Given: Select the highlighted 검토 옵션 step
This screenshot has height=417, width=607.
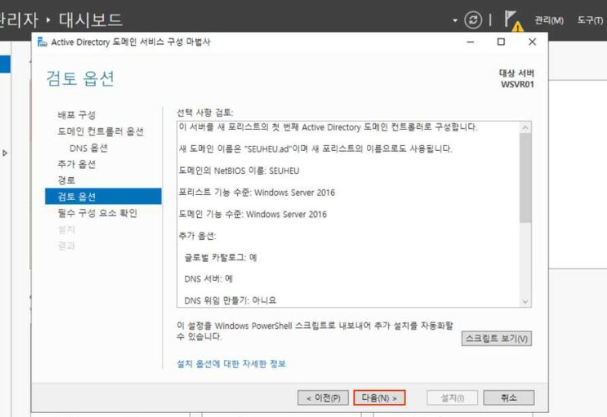Looking at the screenshot, I should pyautogui.click(x=103, y=196).
